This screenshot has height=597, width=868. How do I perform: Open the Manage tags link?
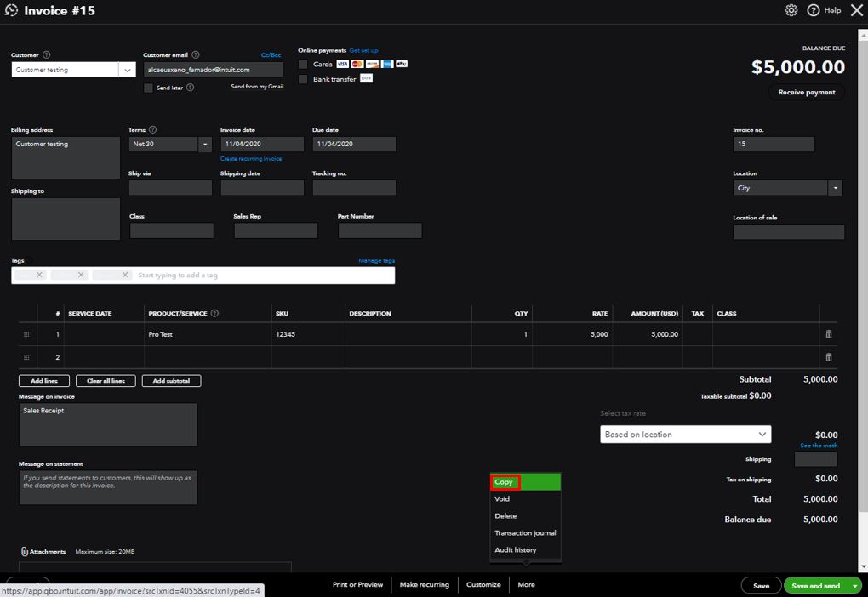tap(376, 261)
